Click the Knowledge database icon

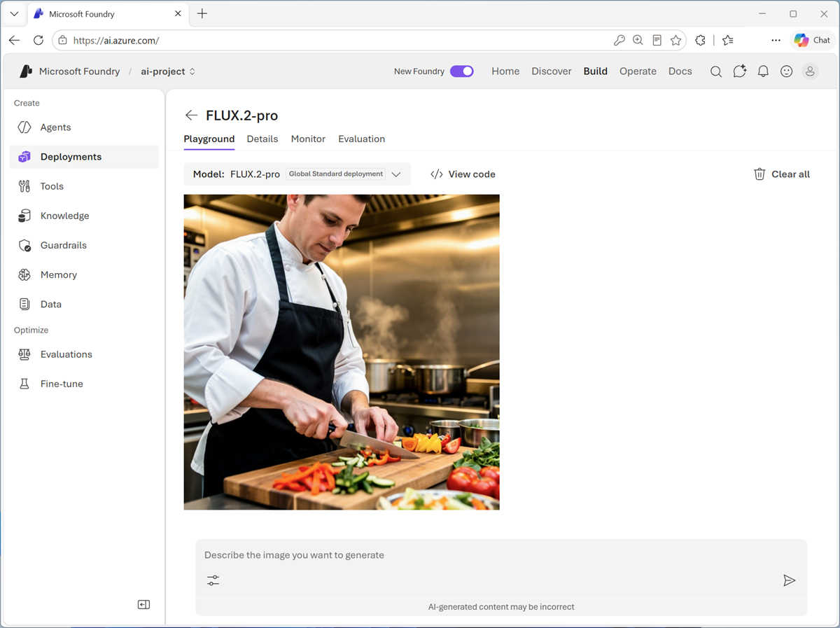24,216
